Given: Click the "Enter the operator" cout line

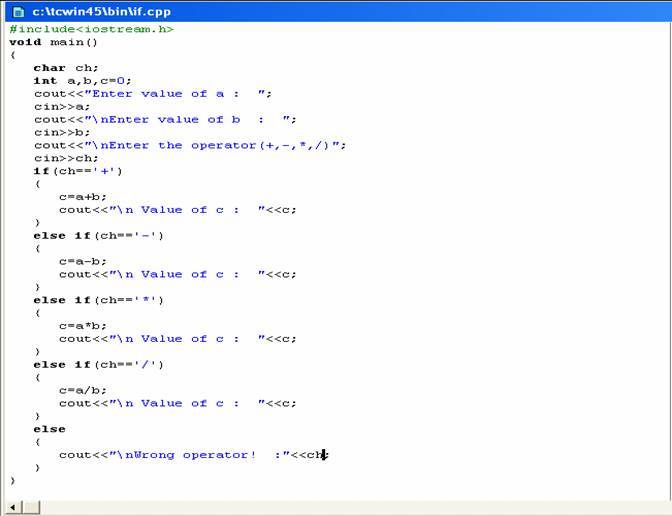Looking at the screenshot, I should pyautogui.click(x=190, y=145).
